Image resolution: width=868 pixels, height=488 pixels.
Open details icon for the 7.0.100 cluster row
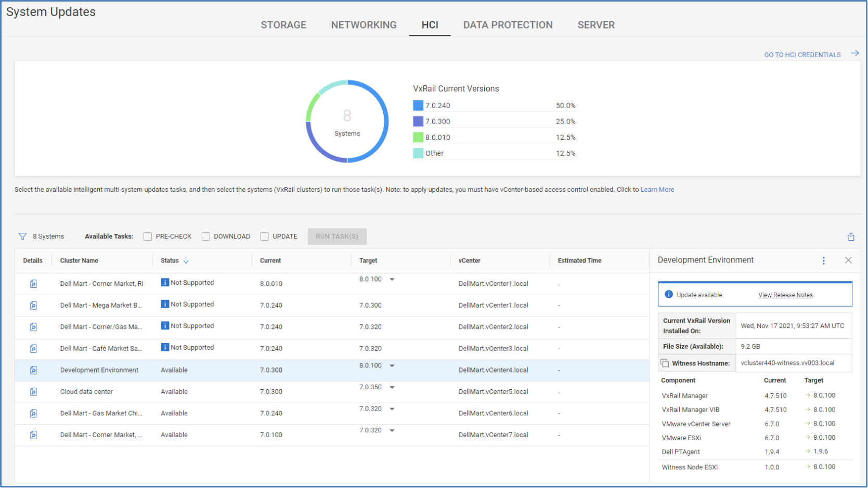(33, 435)
